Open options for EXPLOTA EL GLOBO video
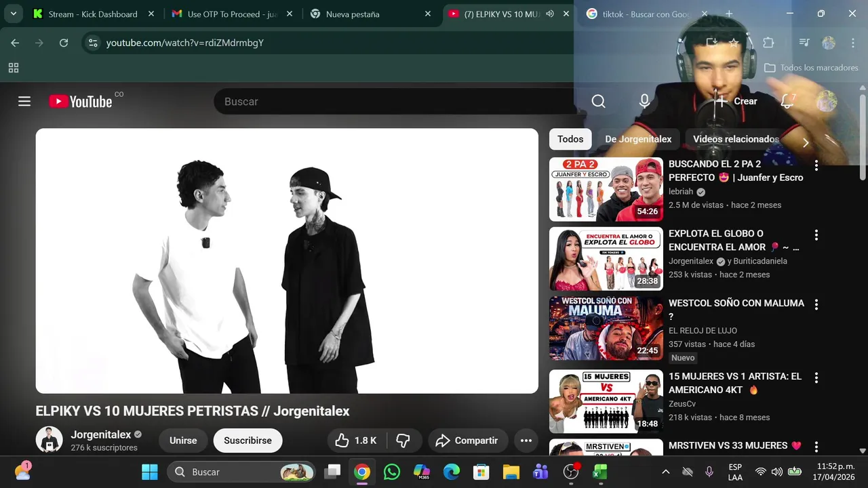 [816, 235]
